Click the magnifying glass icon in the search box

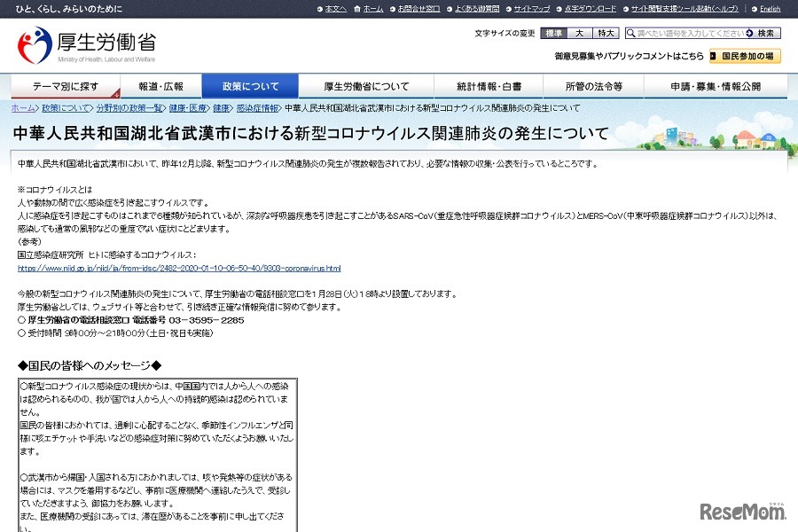click(630, 32)
